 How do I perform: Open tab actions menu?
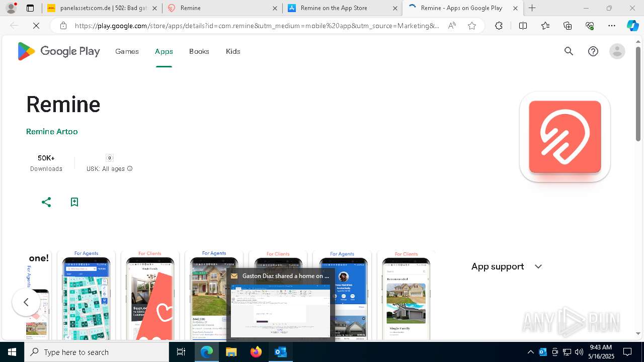click(x=30, y=8)
